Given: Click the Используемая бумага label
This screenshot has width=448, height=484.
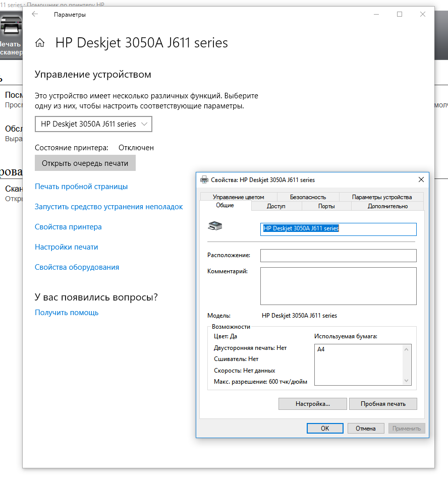Looking at the screenshot, I should 346,336.
